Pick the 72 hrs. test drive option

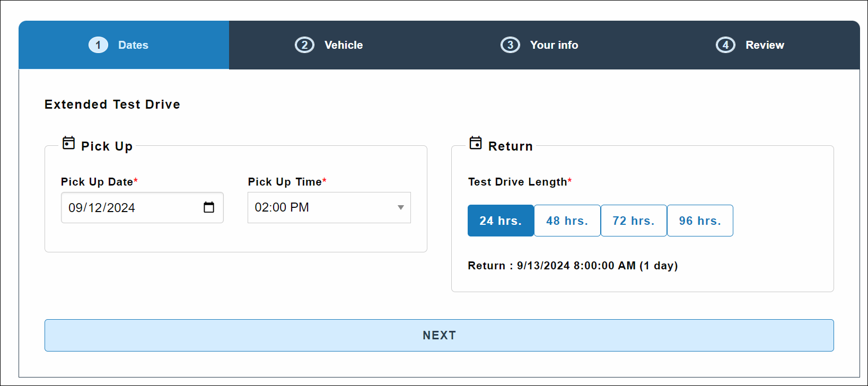[633, 221]
